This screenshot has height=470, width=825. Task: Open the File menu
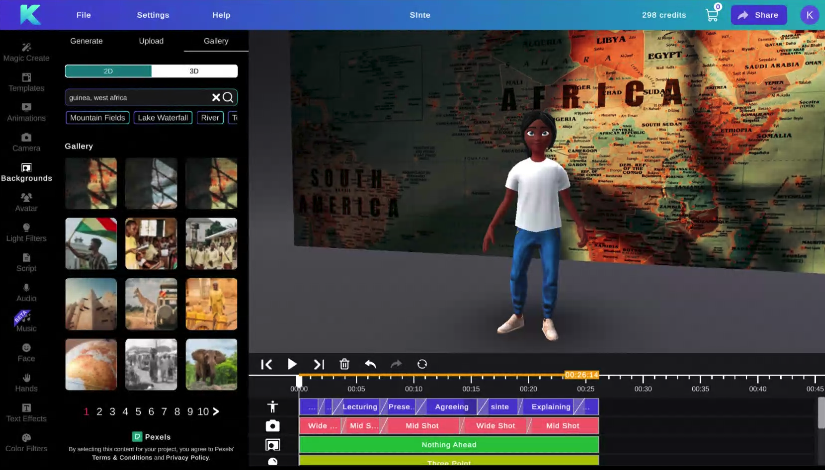click(x=84, y=15)
